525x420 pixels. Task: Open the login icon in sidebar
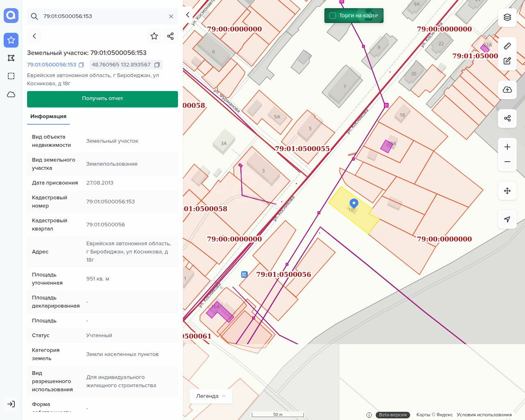[x=11, y=404]
